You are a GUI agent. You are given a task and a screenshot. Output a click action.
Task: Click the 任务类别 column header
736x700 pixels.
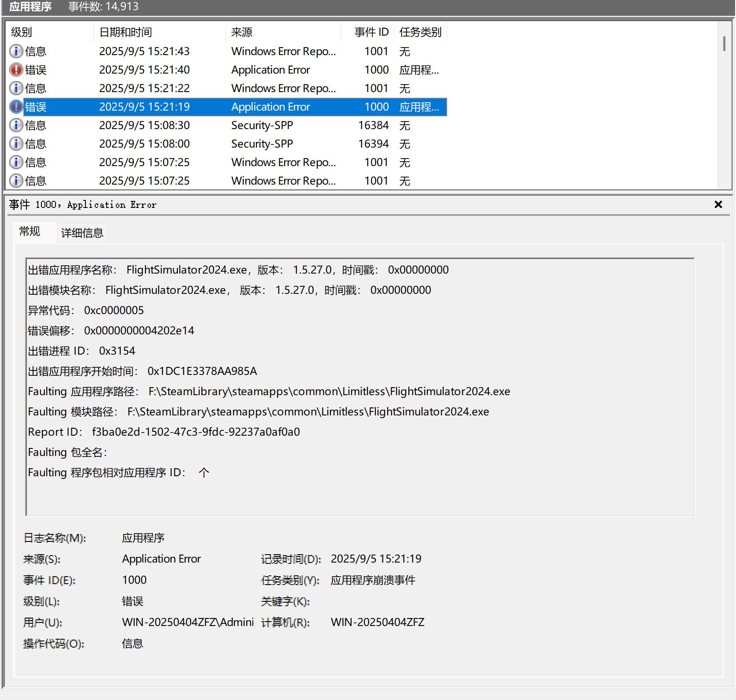pos(420,32)
